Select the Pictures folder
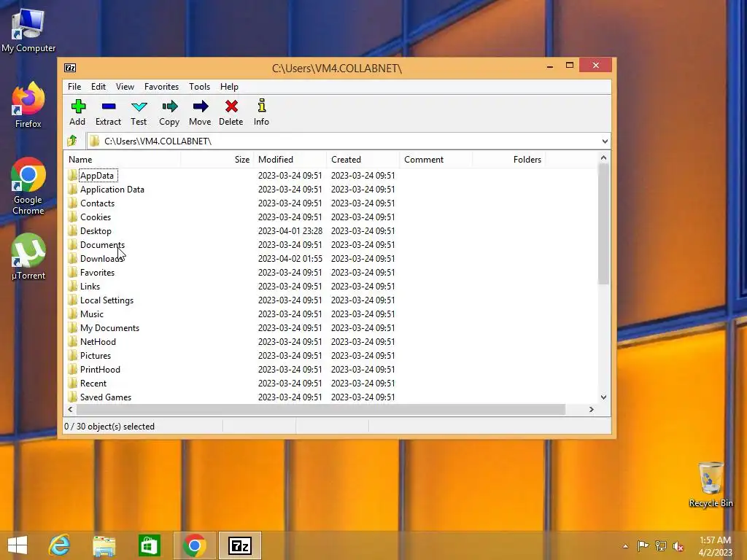This screenshot has height=560, width=747. pos(96,356)
